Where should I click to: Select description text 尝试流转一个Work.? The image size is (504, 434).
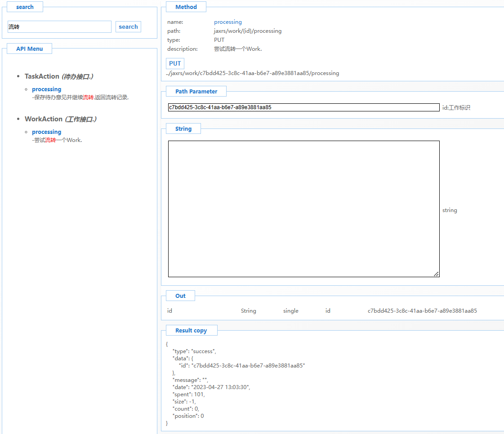(238, 49)
